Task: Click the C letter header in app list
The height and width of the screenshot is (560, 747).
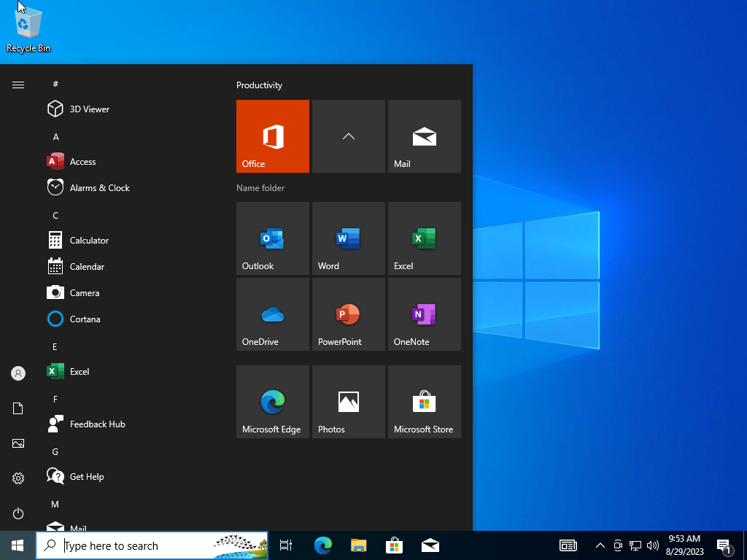Action: (x=55, y=215)
